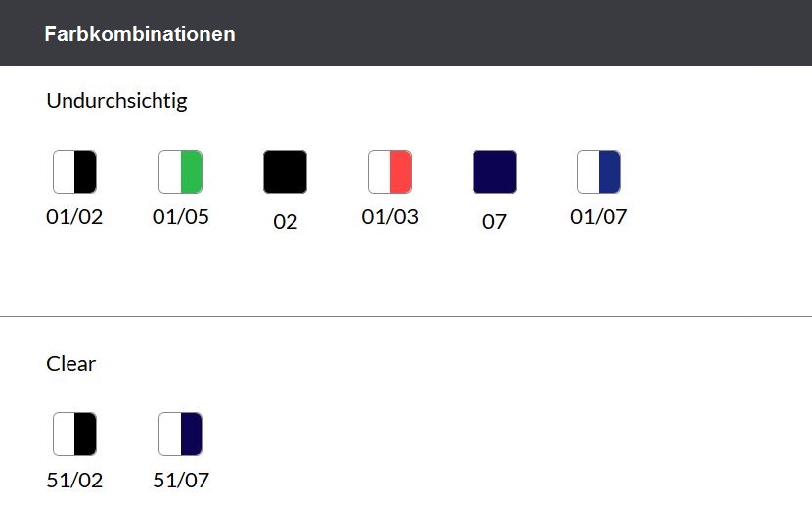Screen dimensions: 812x507
Task: Choose the solid navy 07 swatch
Action: pyautogui.click(x=495, y=172)
